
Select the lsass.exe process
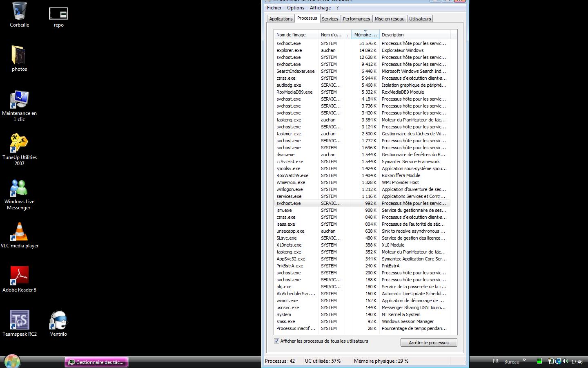(362, 224)
